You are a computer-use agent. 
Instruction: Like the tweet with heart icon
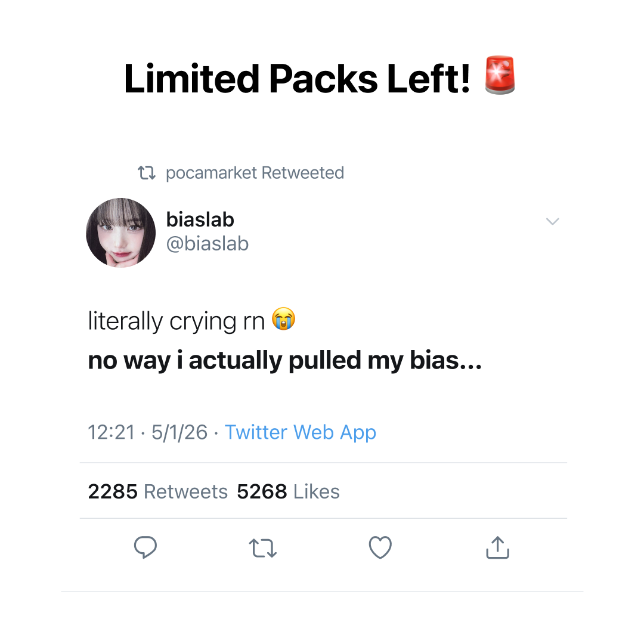(380, 547)
